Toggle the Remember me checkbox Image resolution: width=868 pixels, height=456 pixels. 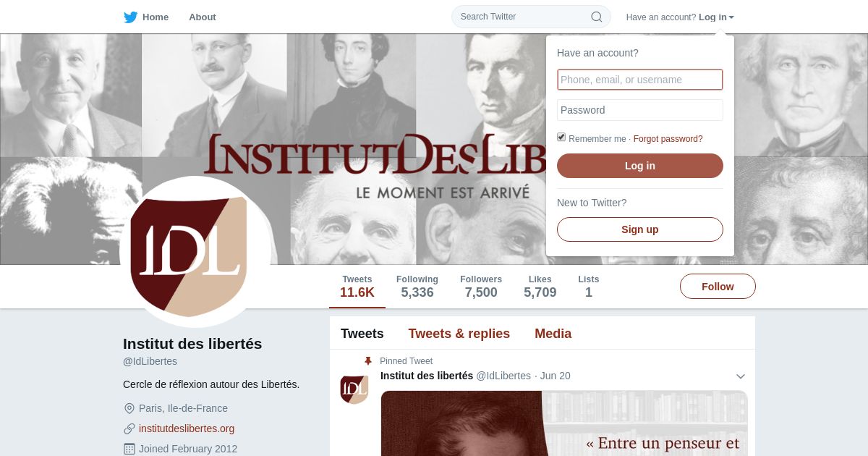[x=561, y=138]
